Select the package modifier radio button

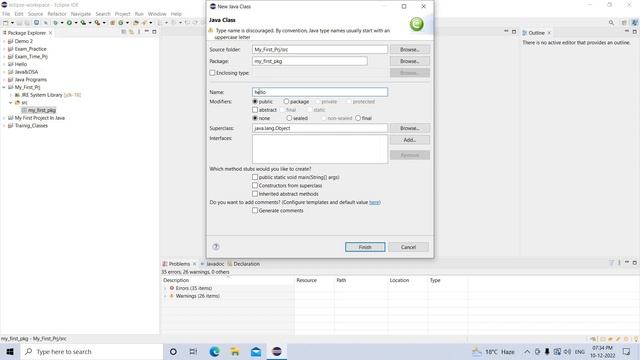[286, 101]
